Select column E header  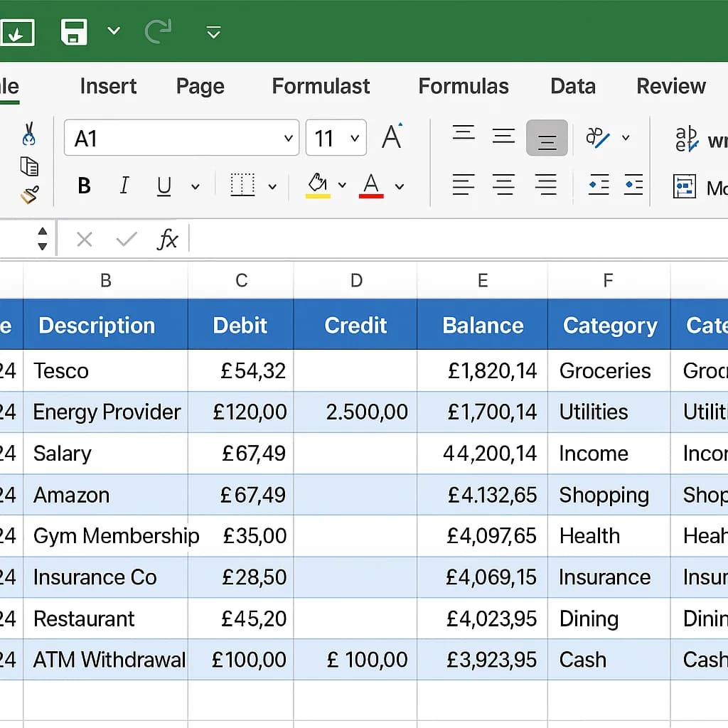point(483,280)
